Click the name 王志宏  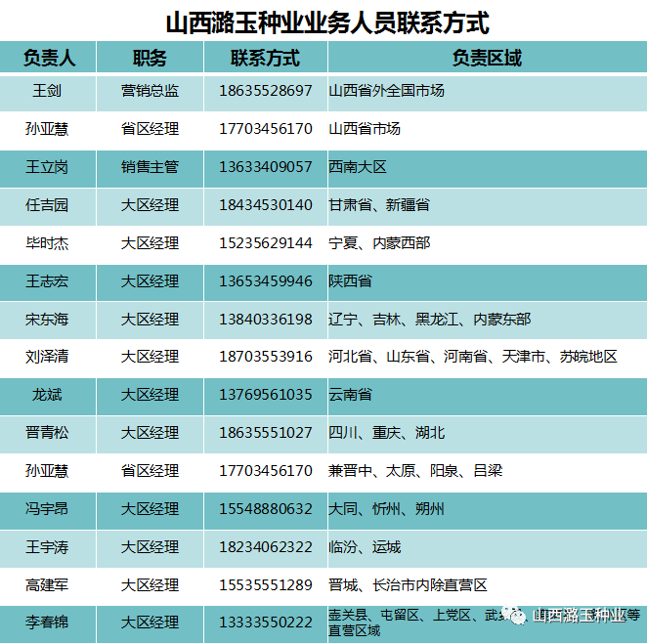pos(47,280)
